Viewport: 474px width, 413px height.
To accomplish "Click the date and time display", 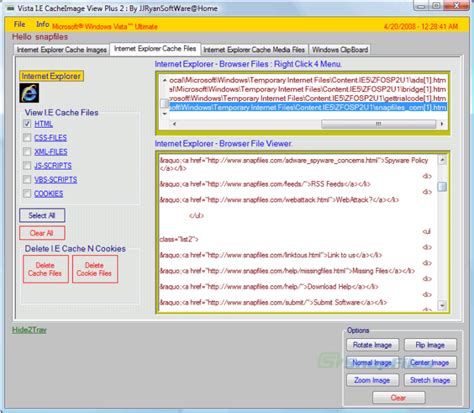I will pos(421,26).
